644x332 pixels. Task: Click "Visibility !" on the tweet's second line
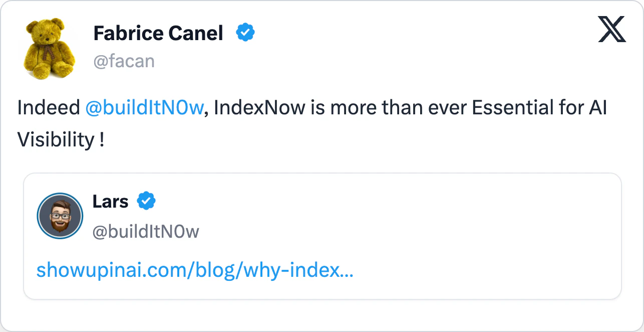point(61,140)
